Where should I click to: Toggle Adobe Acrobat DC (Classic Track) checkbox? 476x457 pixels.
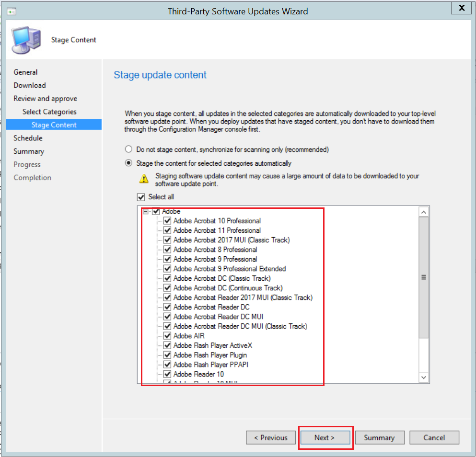pos(167,278)
